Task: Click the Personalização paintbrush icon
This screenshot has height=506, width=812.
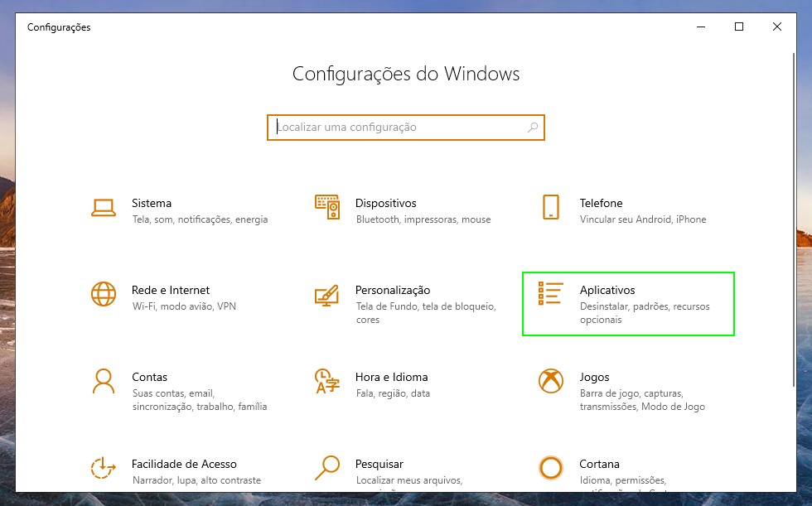Action: click(327, 295)
